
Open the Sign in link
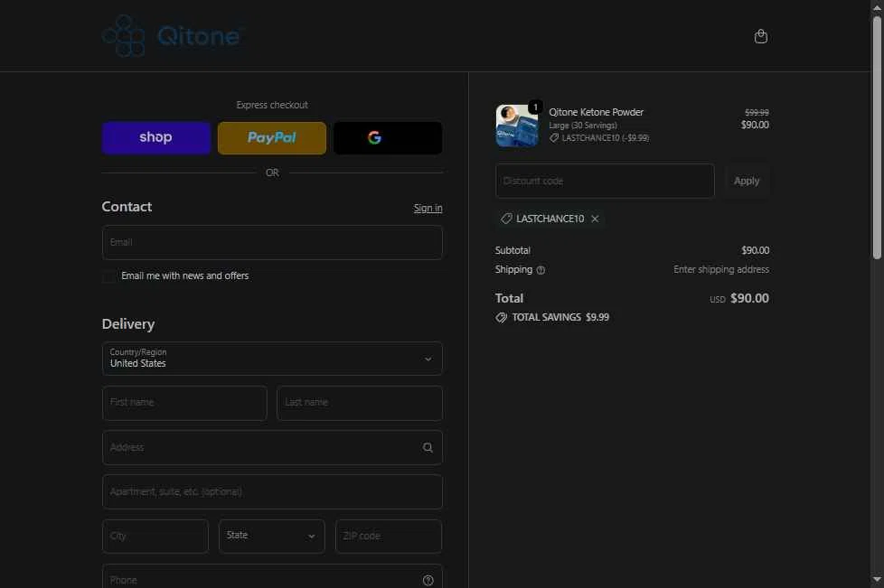[428, 208]
